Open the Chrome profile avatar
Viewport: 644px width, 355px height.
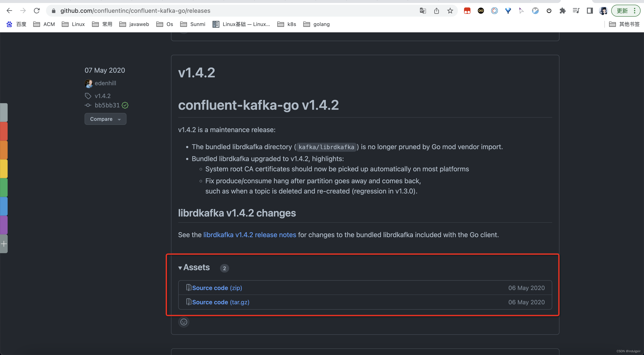click(603, 11)
